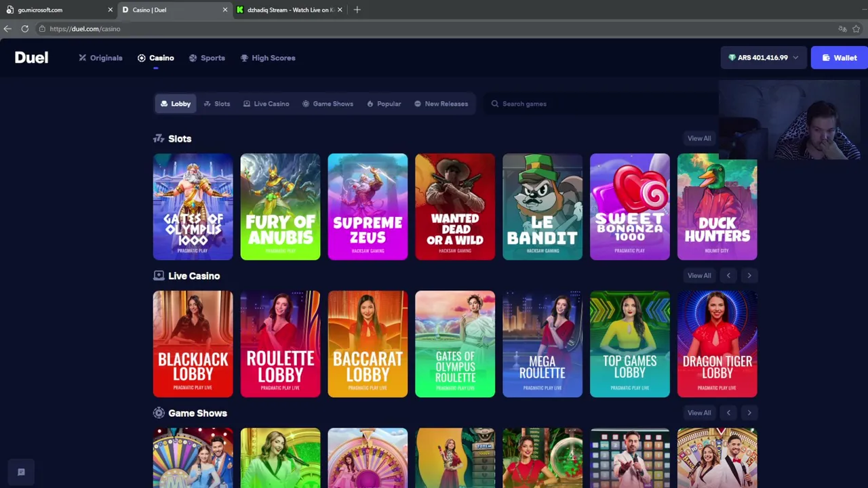Viewport: 868px width, 488px height.
Task: Open the chat icon at bottom left
Action: [x=21, y=472]
